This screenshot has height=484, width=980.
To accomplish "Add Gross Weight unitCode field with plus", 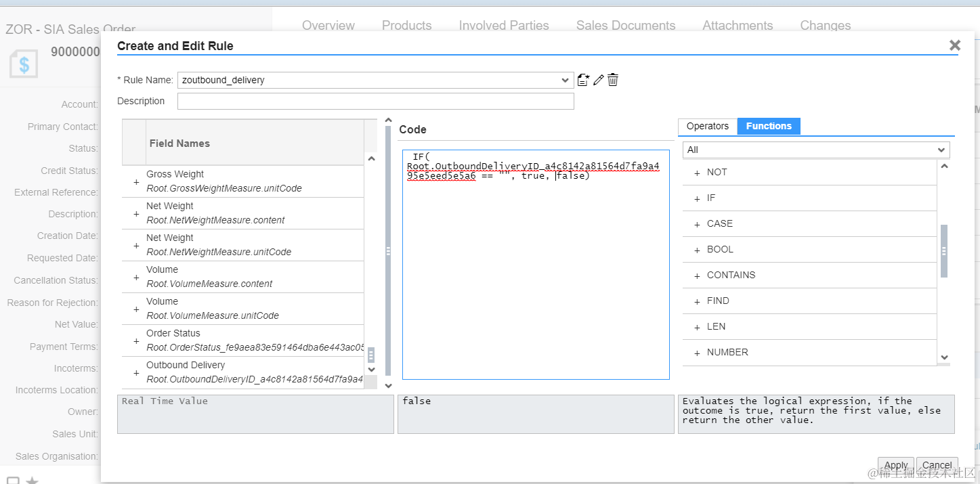I will click(x=136, y=182).
